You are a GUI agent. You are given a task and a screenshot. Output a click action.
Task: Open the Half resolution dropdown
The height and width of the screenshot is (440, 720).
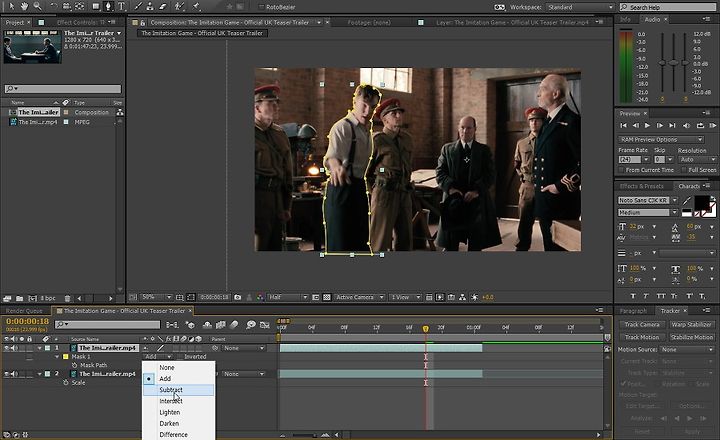tap(287, 297)
